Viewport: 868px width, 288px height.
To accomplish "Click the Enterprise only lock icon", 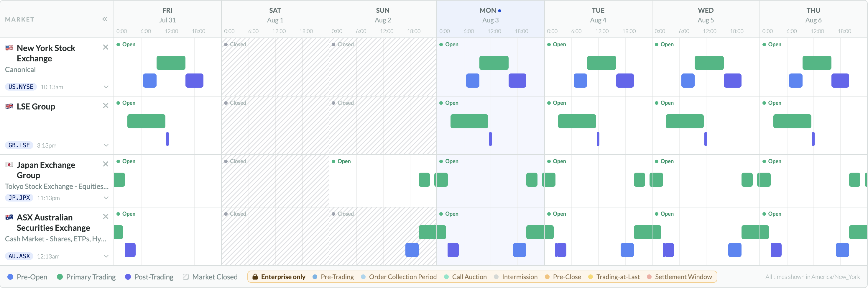I will click(x=255, y=277).
